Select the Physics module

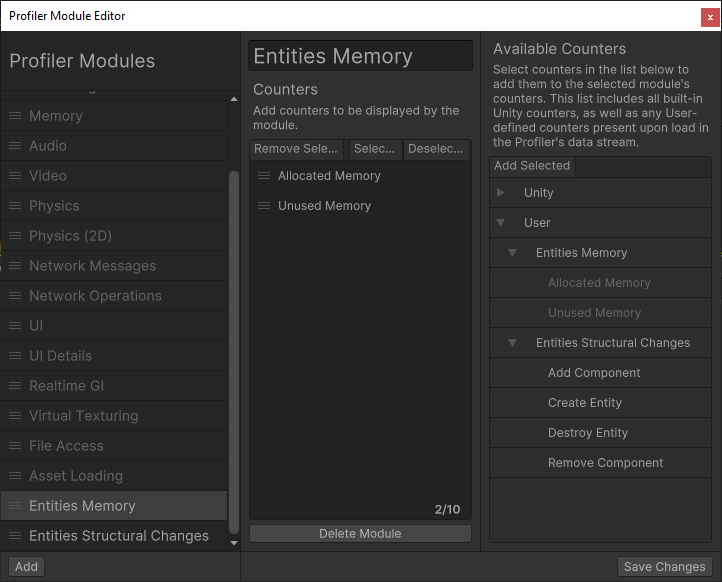(x=114, y=205)
